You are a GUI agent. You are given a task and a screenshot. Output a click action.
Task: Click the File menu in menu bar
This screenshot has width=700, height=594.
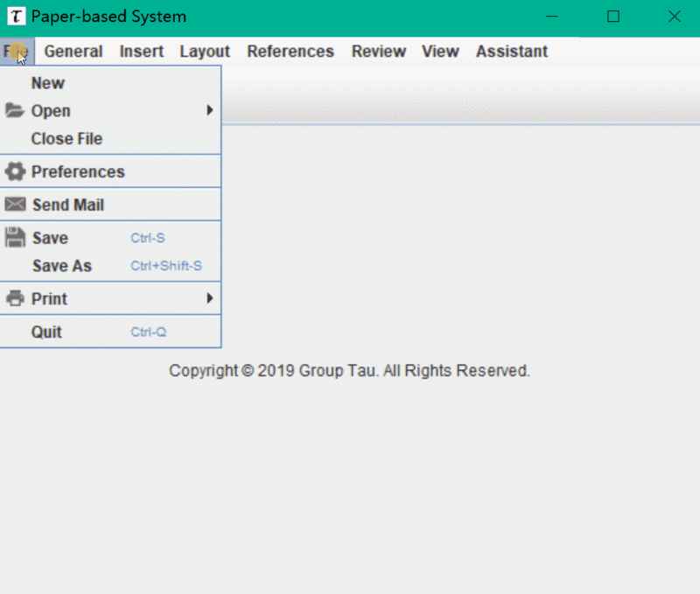pos(17,52)
